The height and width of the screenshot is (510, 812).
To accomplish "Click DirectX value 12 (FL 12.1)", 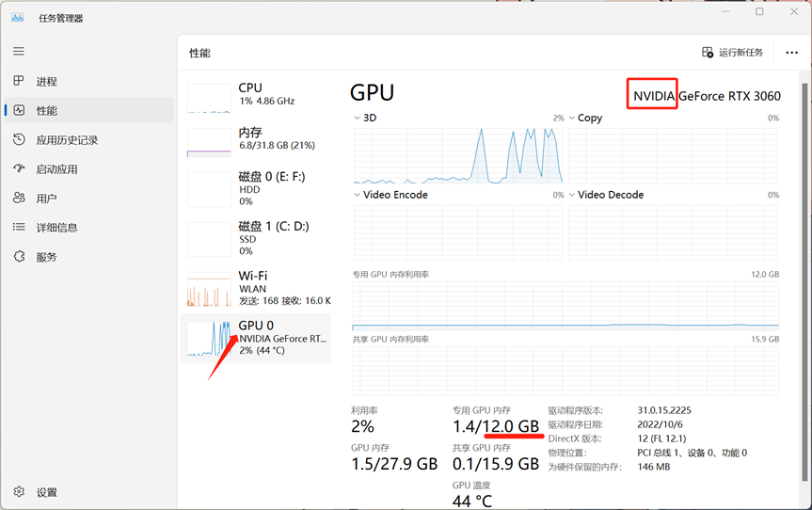I will 661,438.
